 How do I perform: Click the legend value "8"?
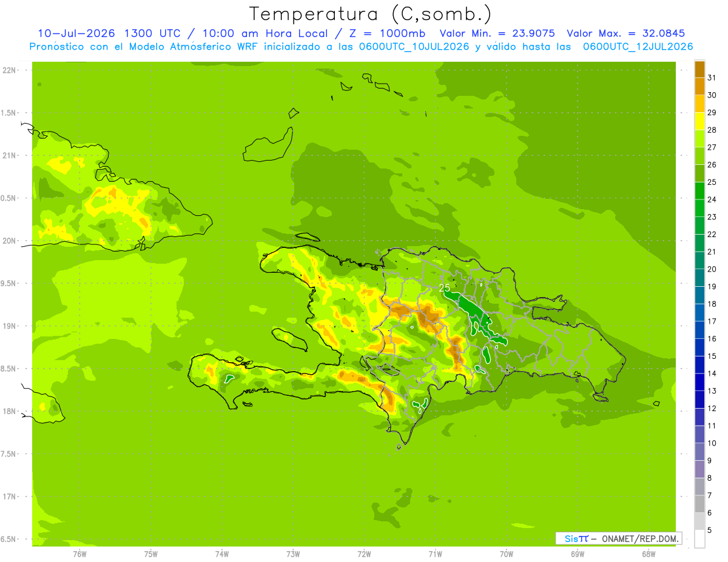coord(710,478)
